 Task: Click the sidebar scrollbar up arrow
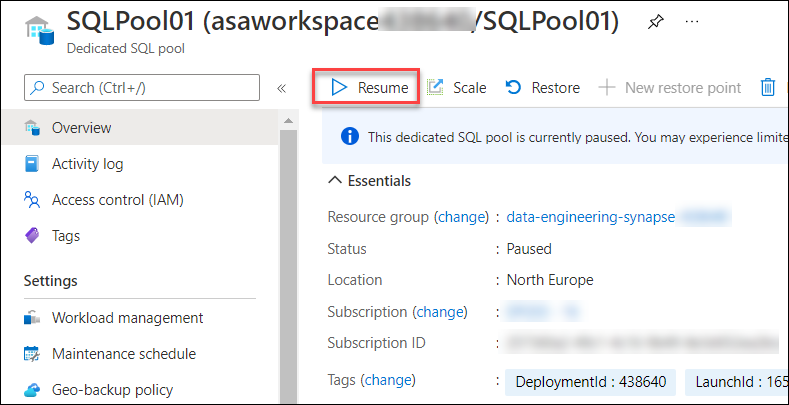[x=288, y=121]
